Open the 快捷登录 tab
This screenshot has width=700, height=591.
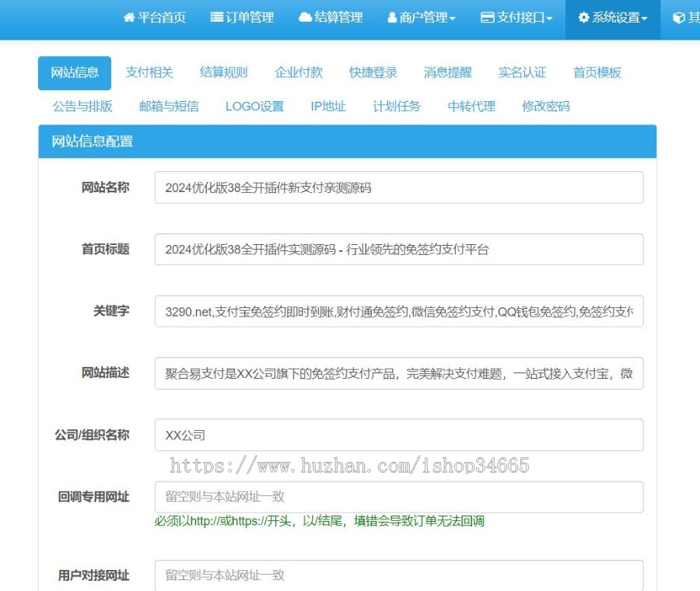point(373,73)
